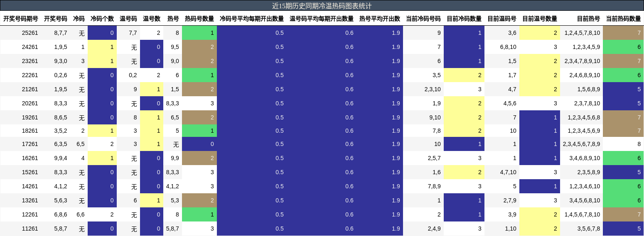Select period number 15261
The image size is (644, 236).
pyautogui.click(x=30, y=172)
